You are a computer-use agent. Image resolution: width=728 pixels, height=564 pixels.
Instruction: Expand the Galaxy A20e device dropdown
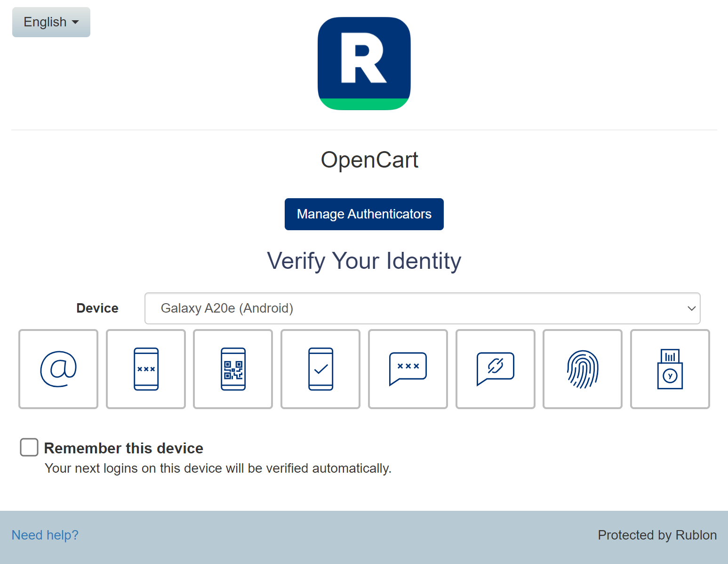pos(422,308)
